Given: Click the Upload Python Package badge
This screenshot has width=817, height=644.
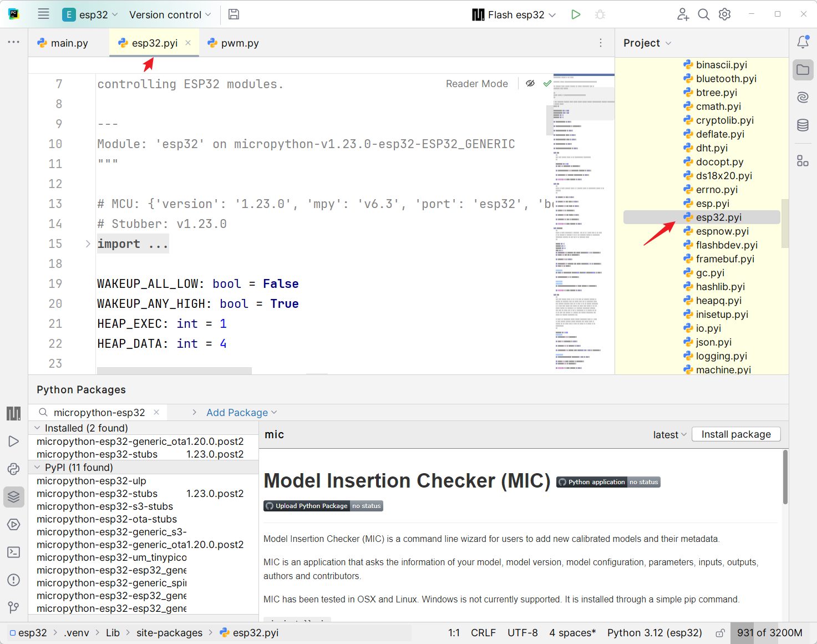Looking at the screenshot, I should tap(323, 506).
